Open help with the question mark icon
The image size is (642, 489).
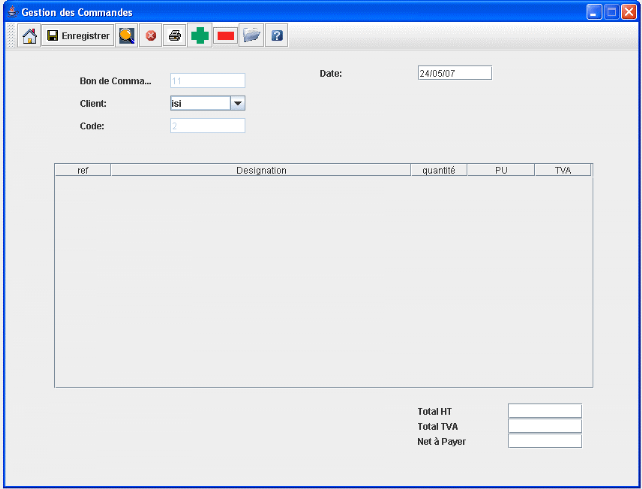[x=277, y=36]
